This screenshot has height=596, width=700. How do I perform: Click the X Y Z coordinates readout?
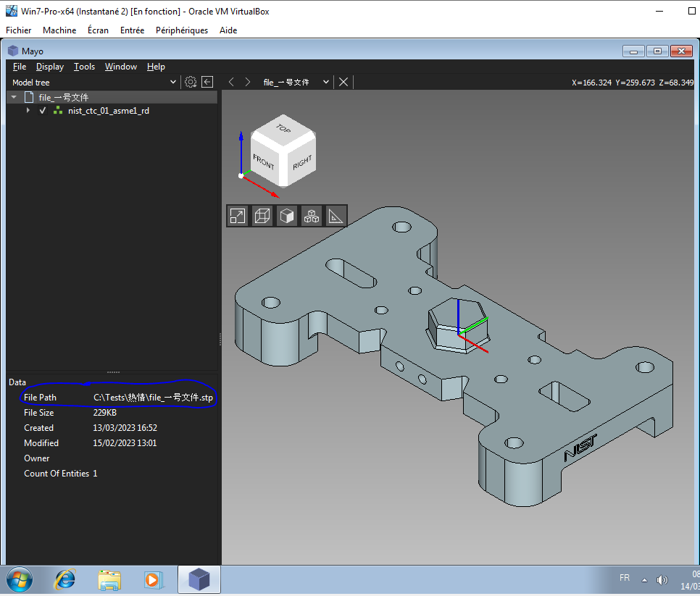633,83
